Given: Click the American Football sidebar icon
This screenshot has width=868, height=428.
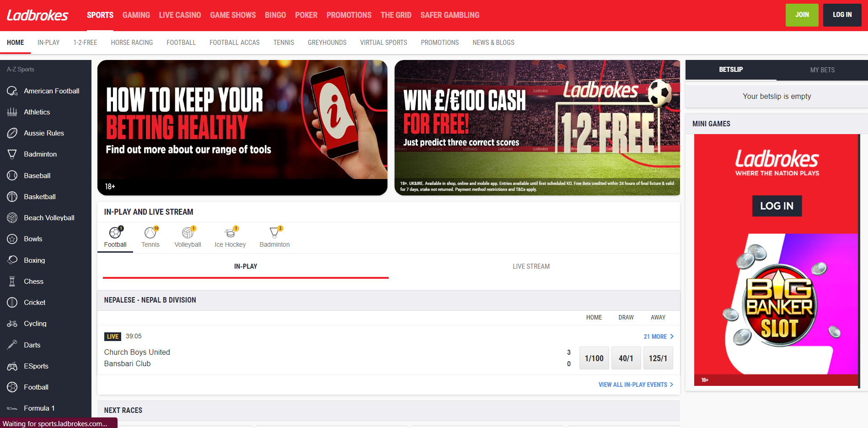Looking at the screenshot, I should click(12, 91).
